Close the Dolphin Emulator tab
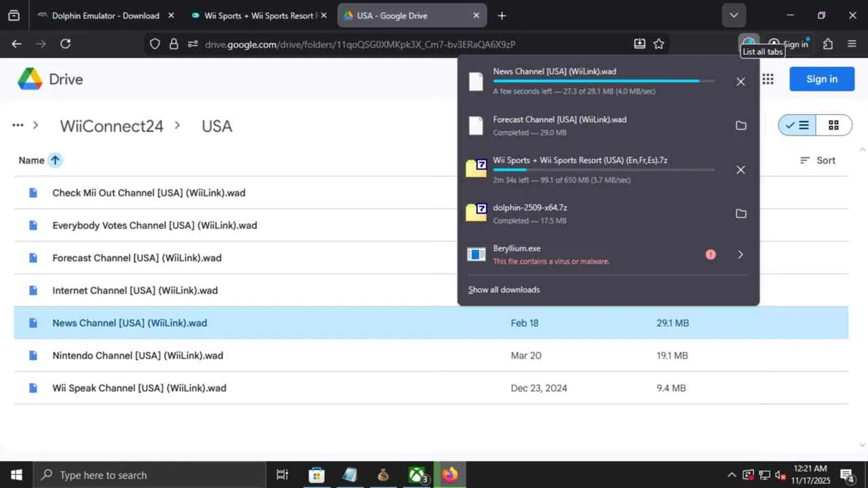Viewport: 868px width, 488px height. pyautogui.click(x=170, y=16)
